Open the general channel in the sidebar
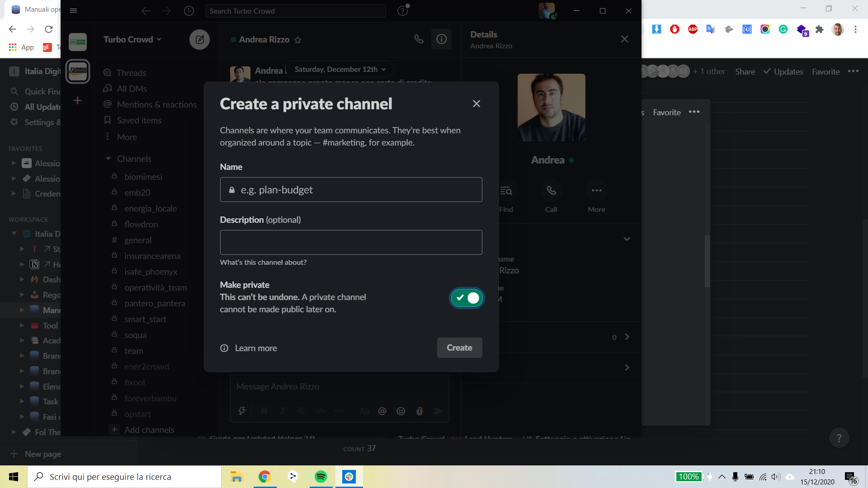Screen dimensions: 868x488 coord(137,240)
